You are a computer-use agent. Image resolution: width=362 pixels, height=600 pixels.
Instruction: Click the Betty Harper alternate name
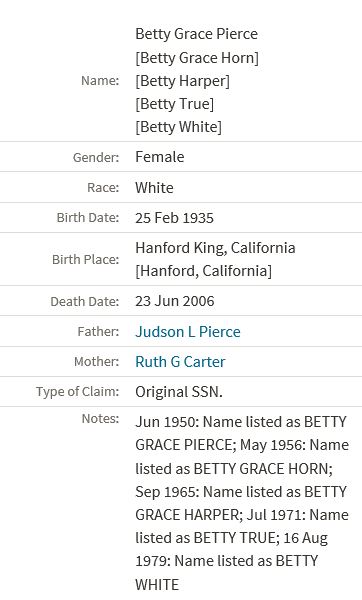pyautogui.click(x=183, y=81)
